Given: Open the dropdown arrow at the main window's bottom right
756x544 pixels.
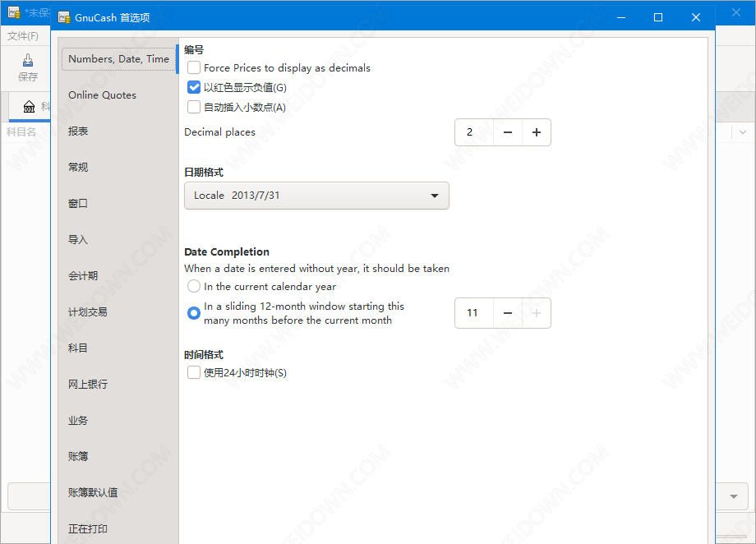Looking at the screenshot, I should [734, 496].
